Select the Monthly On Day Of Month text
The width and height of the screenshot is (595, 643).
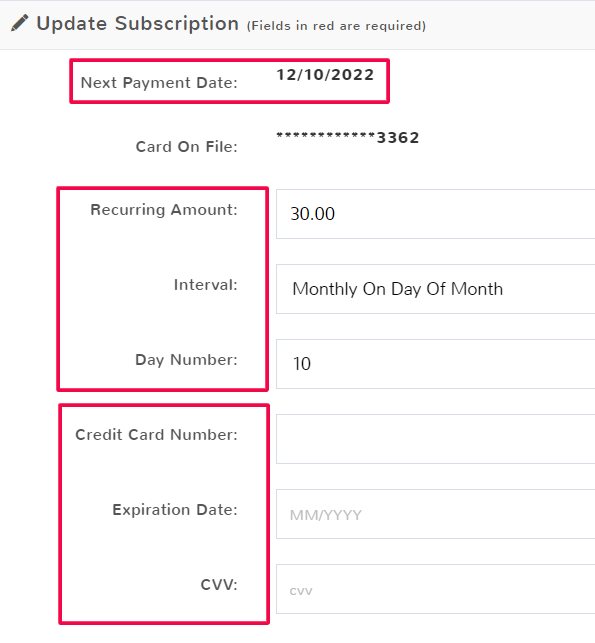398,289
